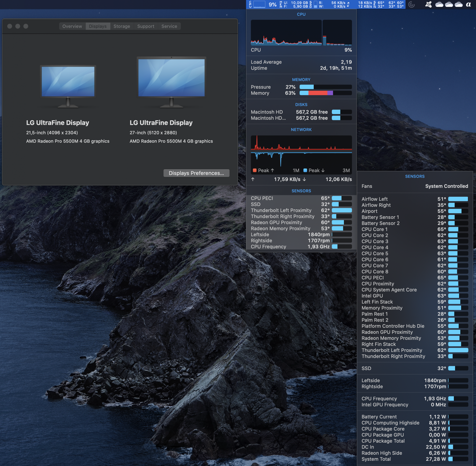Switch to the Overview tab
Image resolution: width=476 pixels, height=466 pixels.
(72, 26)
